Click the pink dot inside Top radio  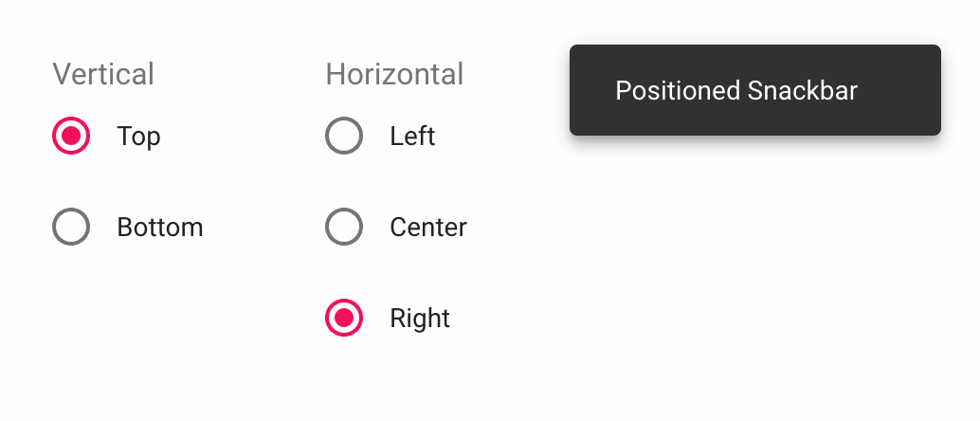pyautogui.click(x=71, y=136)
